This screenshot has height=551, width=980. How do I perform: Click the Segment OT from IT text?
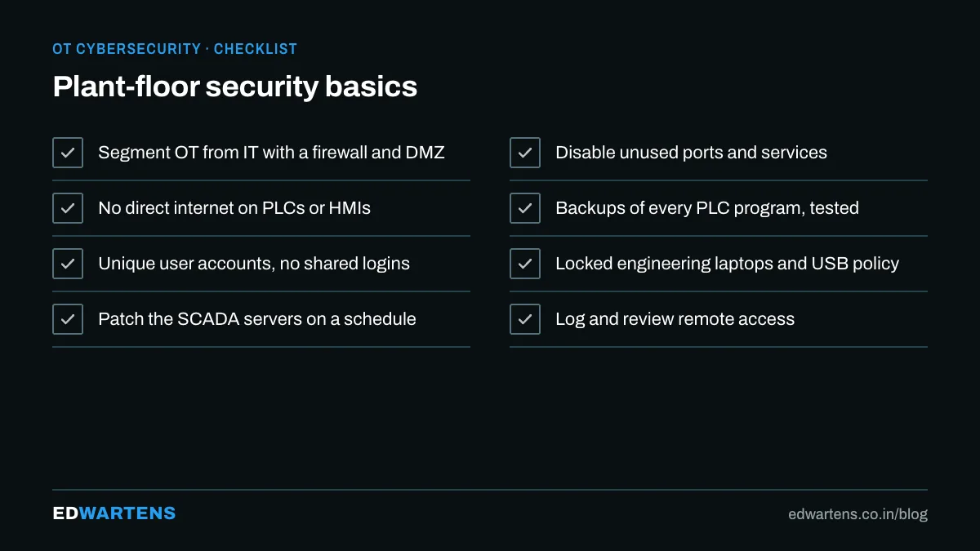[271, 153]
